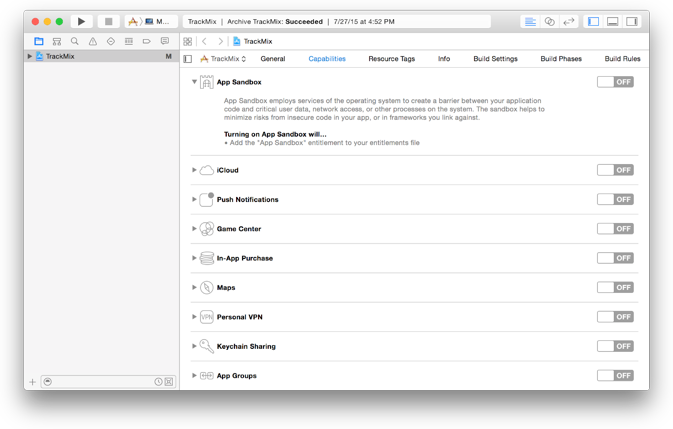Turn on the Game Center switch
Image resolution: width=673 pixels, height=429 pixels.
click(615, 229)
